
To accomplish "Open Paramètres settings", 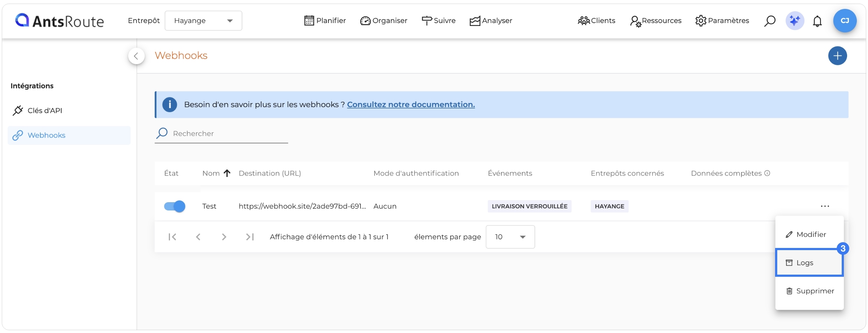I will (722, 21).
